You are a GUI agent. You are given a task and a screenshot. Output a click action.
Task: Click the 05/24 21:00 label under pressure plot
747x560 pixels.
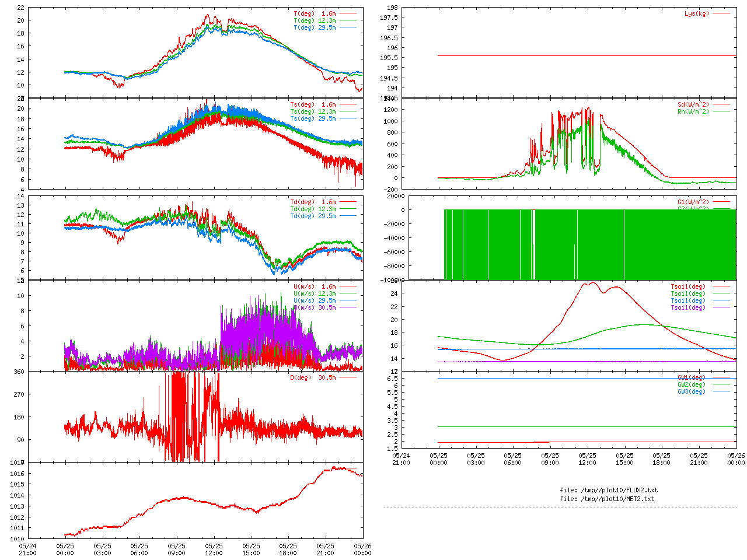(27, 549)
